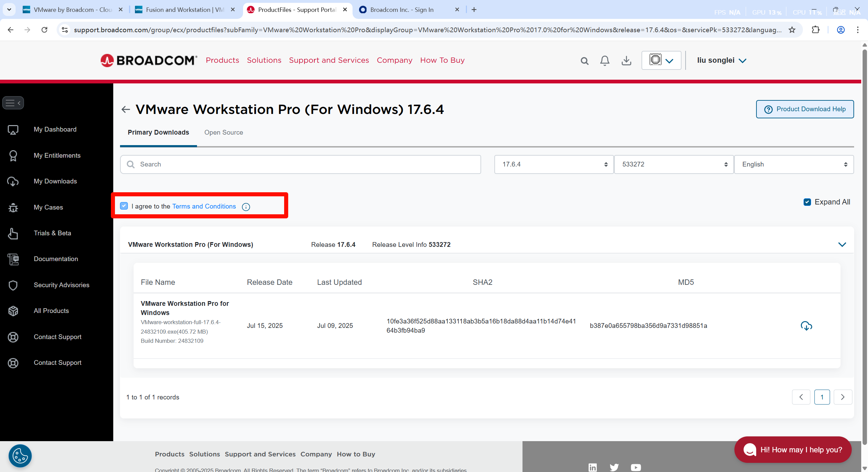Switch to the Open Source tab
868x472 pixels.
pyautogui.click(x=223, y=133)
